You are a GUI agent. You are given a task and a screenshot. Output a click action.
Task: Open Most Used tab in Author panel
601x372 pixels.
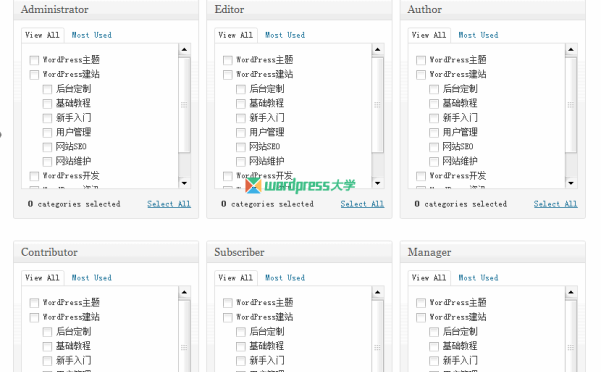478,35
